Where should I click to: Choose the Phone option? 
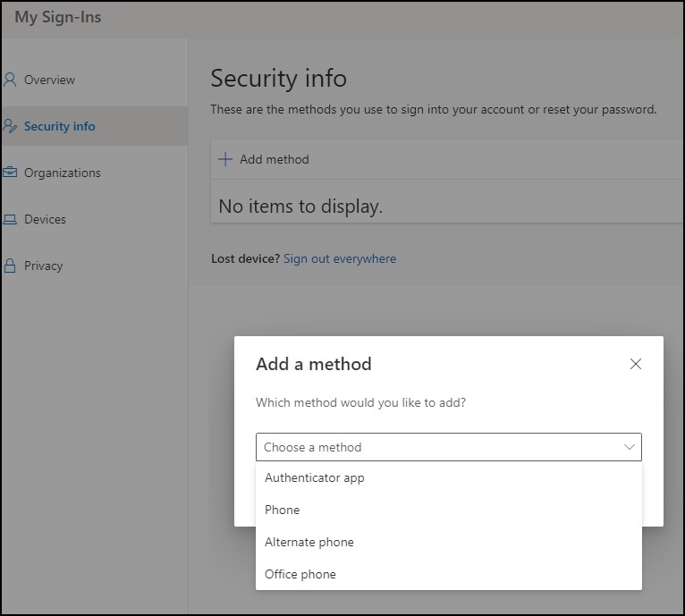[283, 510]
